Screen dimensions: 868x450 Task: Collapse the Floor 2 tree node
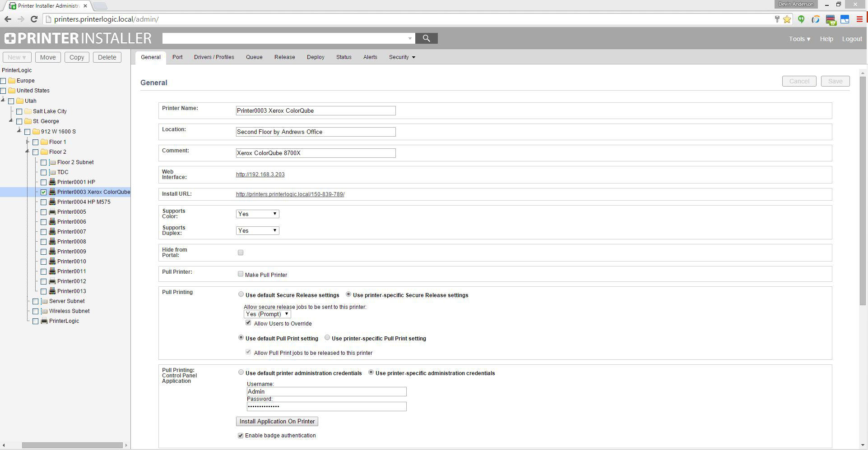(x=28, y=151)
